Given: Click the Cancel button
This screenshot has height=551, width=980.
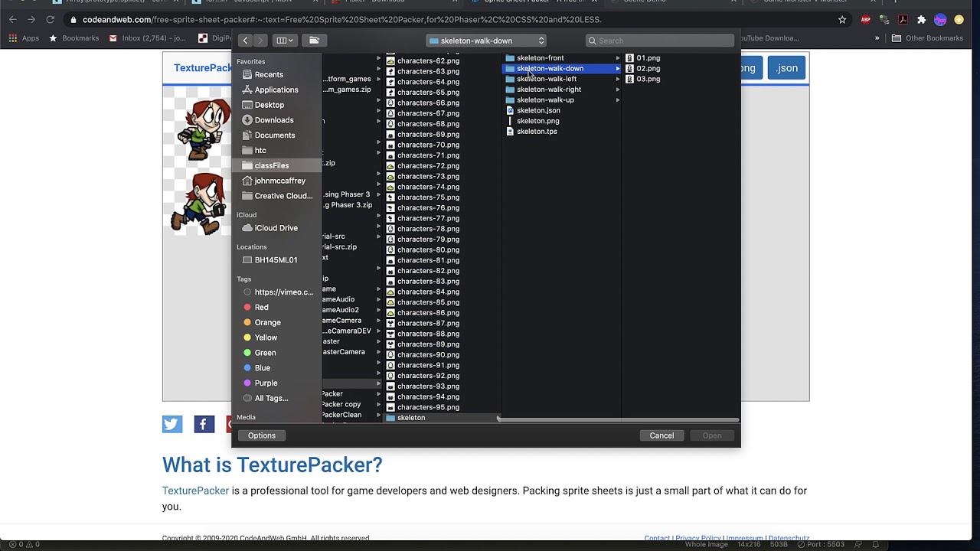Looking at the screenshot, I should (x=661, y=435).
